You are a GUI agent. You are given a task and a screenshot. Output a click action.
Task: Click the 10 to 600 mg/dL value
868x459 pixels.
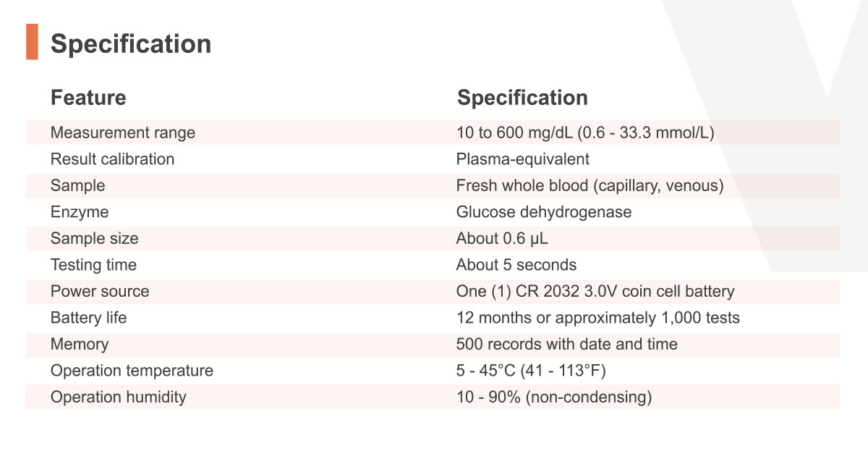pos(586,133)
